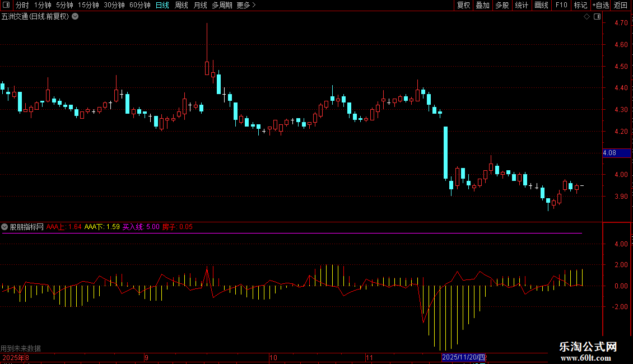Select the 60分钟 period tab
The image size is (633, 364).
140,5
